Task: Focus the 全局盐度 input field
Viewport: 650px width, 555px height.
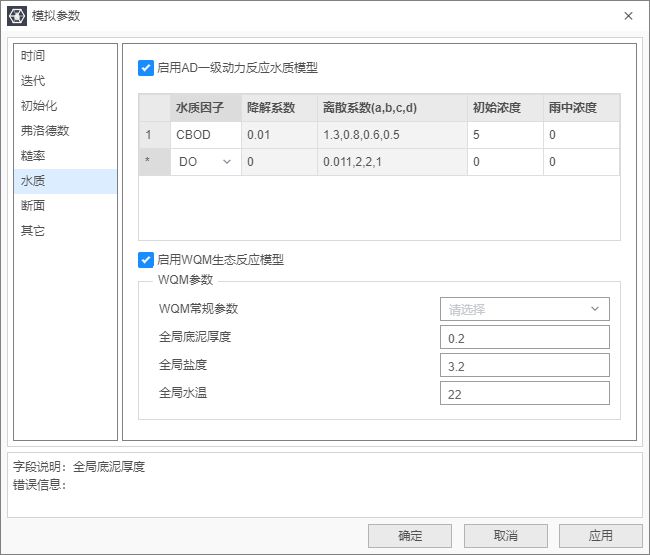Action: click(524, 366)
